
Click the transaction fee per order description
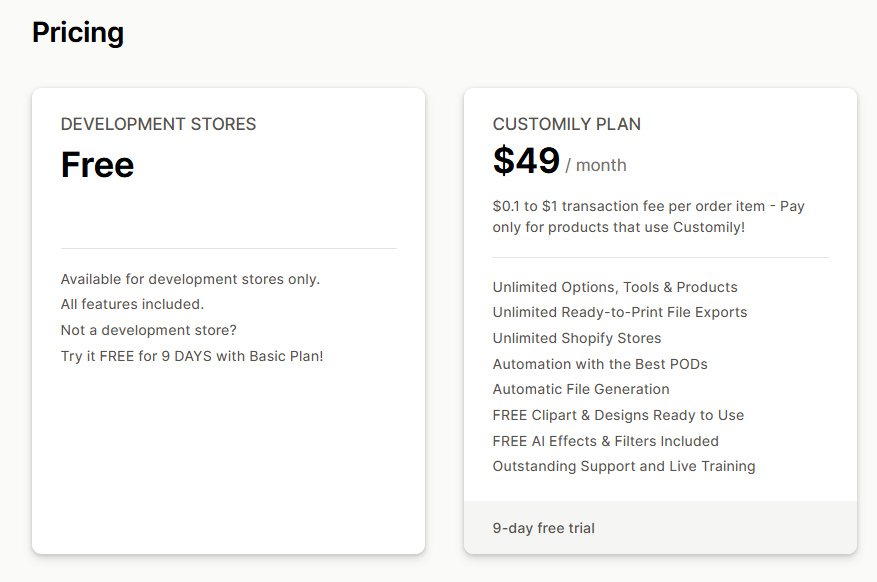[x=648, y=216]
